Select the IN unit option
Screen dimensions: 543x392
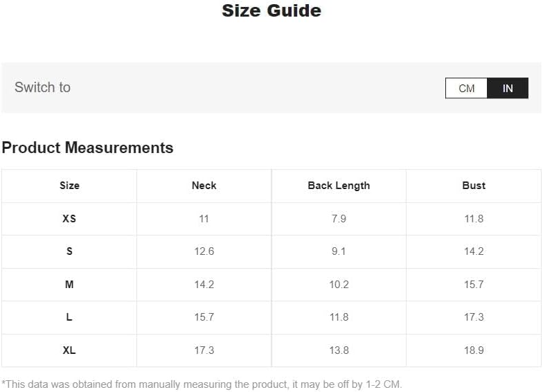(508, 88)
